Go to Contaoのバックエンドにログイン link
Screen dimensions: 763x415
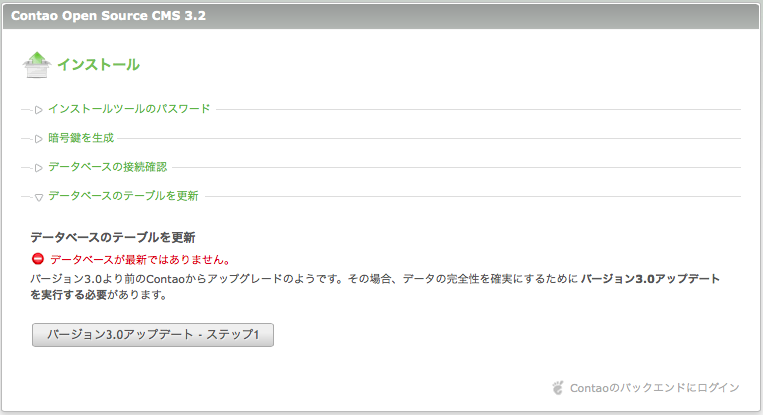coord(654,388)
